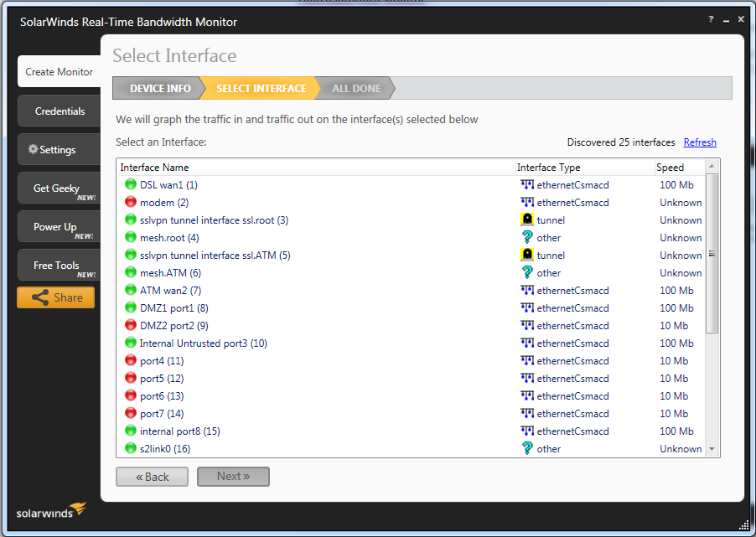This screenshot has width=756, height=537.
Task: Click green status icon for DSL wan1 (1)
Action: (131, 184)
